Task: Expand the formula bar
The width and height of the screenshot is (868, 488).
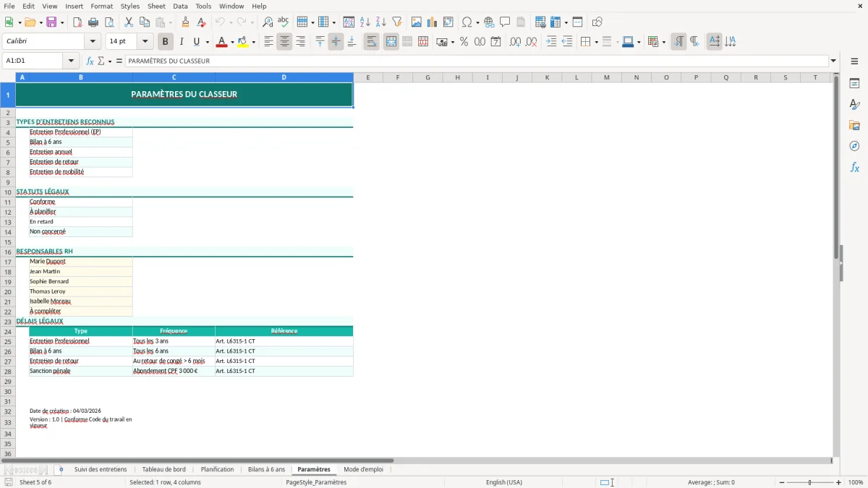Action: (833, 61)
